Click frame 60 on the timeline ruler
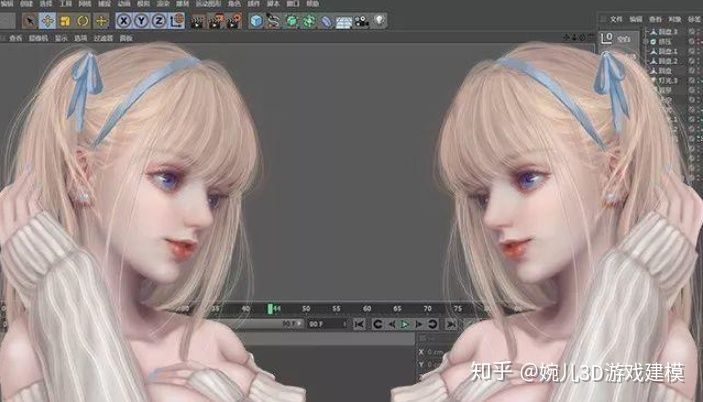The height and width of the screenshot is (402, 703). click(367, 309)
